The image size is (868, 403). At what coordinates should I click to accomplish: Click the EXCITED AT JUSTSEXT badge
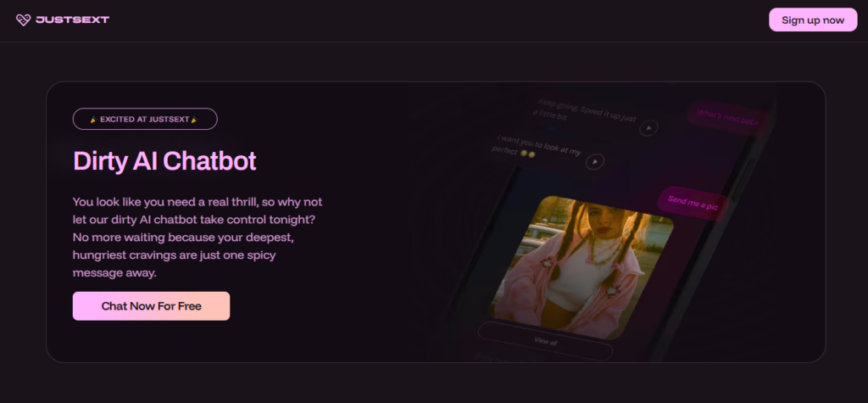pyautogui.click(x=145, y=119)
